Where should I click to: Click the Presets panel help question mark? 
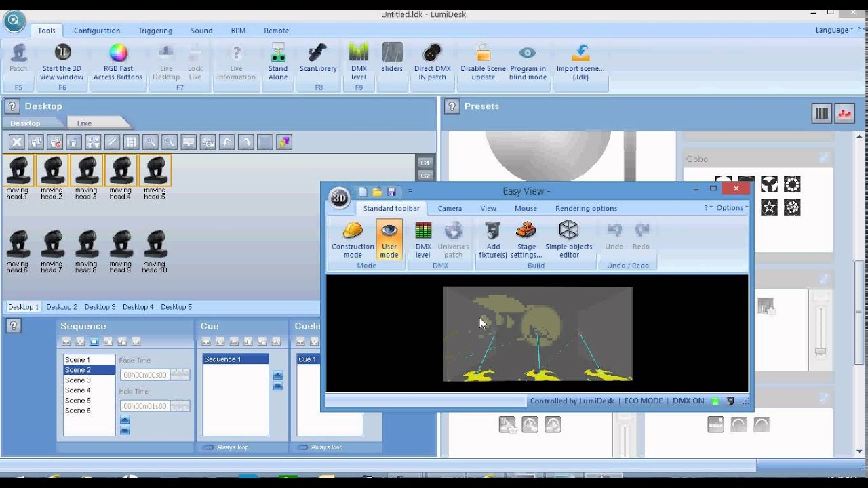tap(452, 106)
